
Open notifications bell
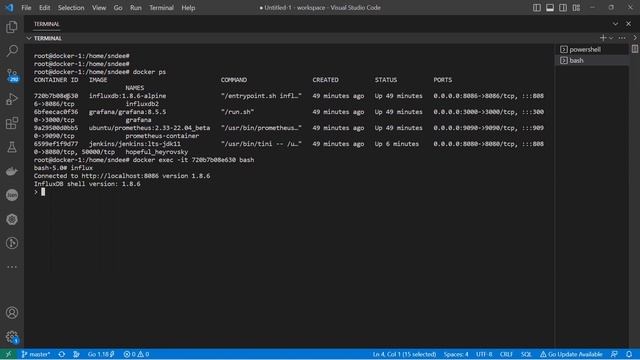click(629, 354)
